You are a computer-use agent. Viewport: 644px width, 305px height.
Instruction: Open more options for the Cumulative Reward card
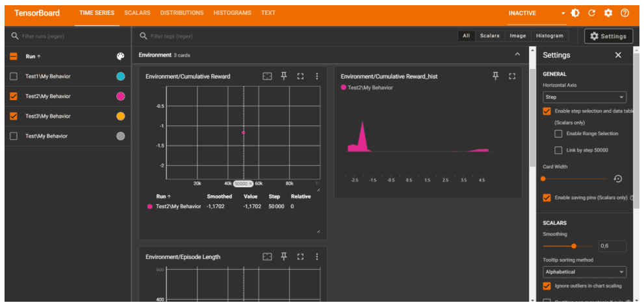[316, 76]
